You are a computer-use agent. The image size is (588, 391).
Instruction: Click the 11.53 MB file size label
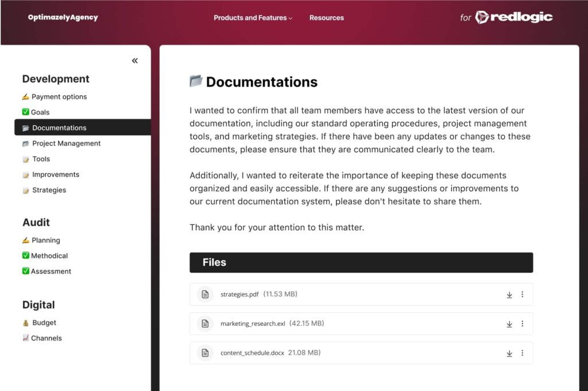[x=280, y=294]
